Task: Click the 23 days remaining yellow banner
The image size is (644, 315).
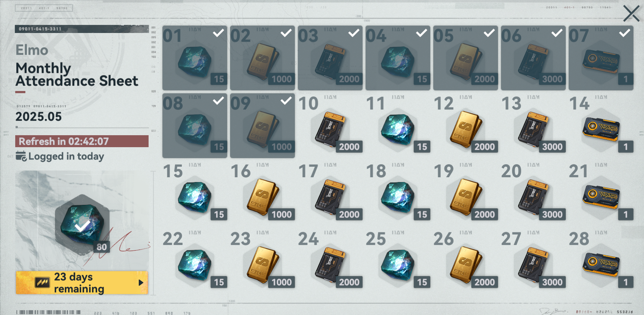Action: click(x=82, y=282)
